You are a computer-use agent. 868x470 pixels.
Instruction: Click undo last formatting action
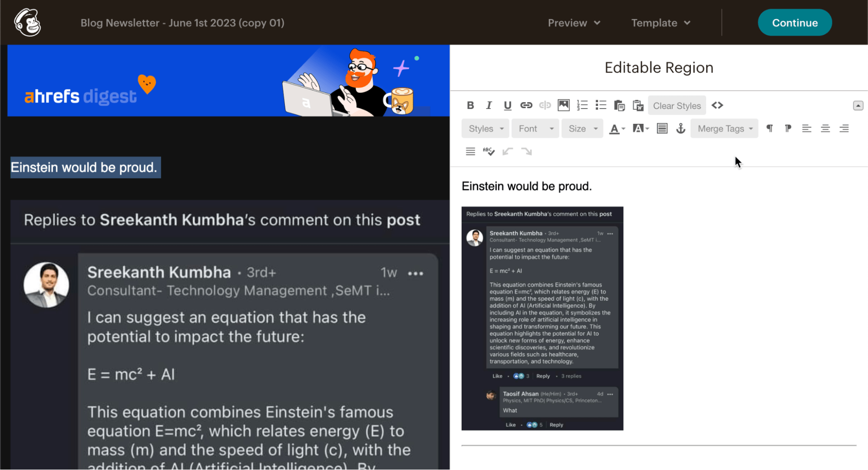[x=507, y=151]
